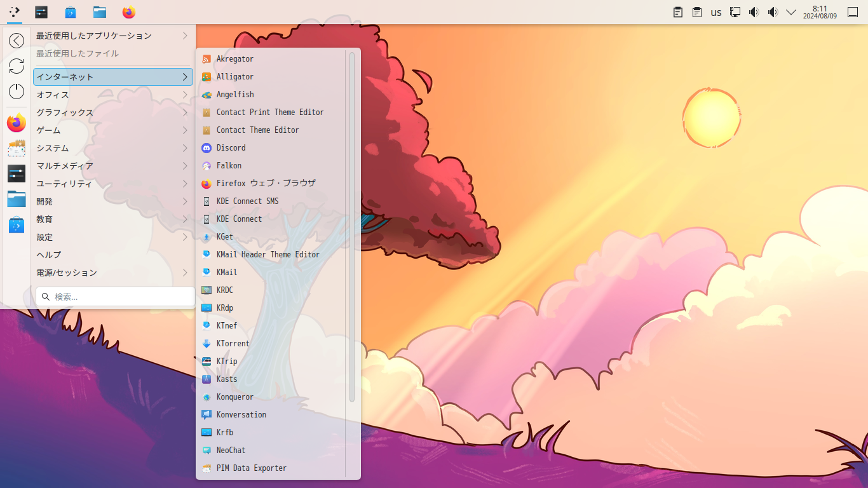Click the 検索 search field
Screen dimensions: 868x488
click(116, 297)
